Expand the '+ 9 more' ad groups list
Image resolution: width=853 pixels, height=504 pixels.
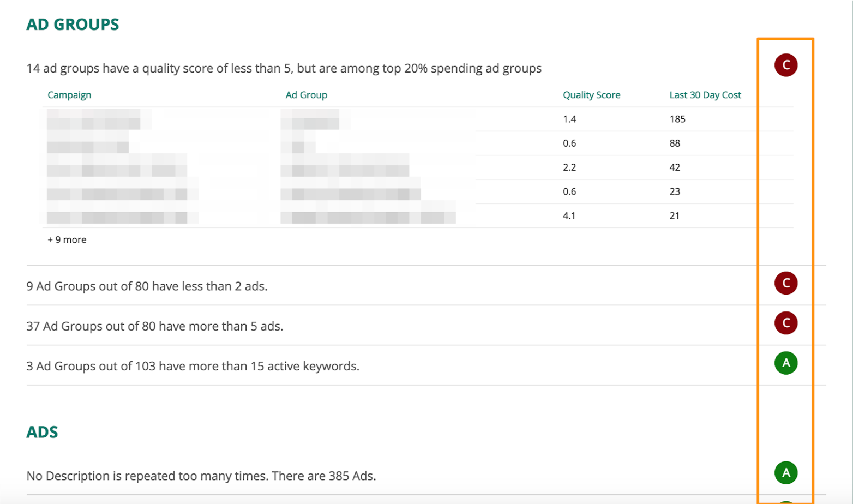click(67, 239)
